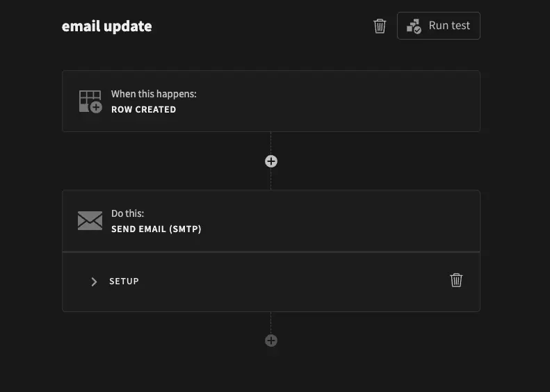Click the empty area of SETUP row
The height and width of the screenshot is (392, 550).
click(292, 281)
